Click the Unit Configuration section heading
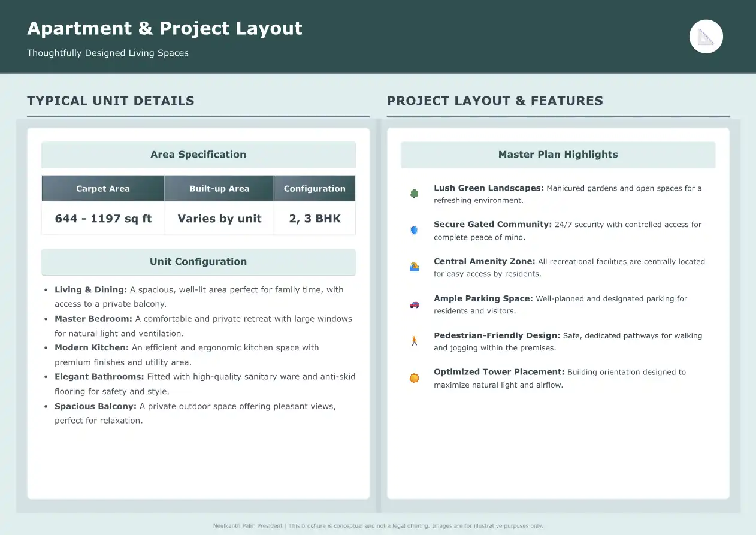The height and width of the screenshot is (535, 756). [198, 262]
